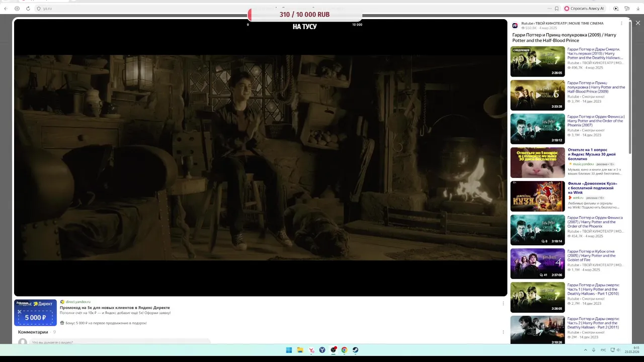644x362 pixels.
Task: Bookmark this page with bookmark icon
Action: 556,9
